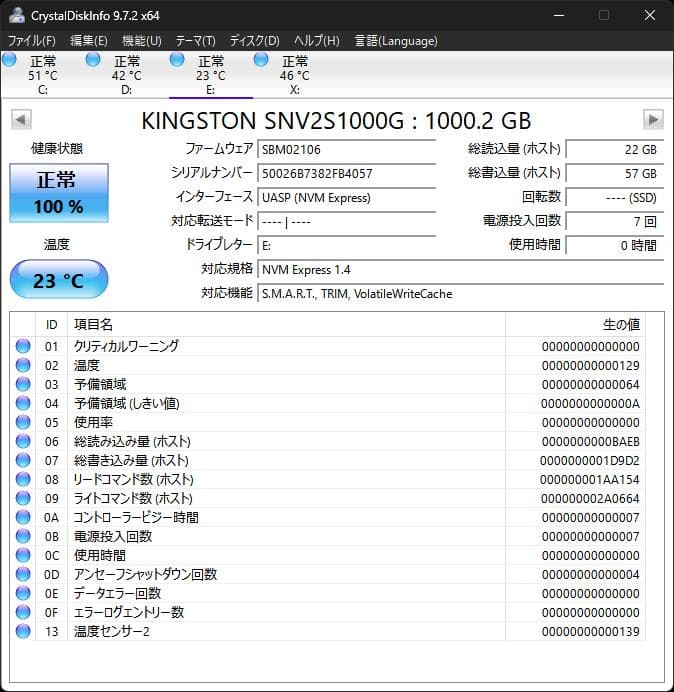The height and width of the screenshot is (692, 674).
Task: Click raw value 000000001D9D2
Action: coord(590,460)
